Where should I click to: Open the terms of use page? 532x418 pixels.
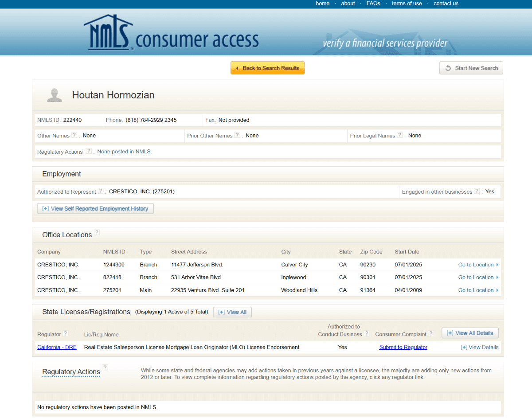pyautogui.click(x=407, y=4)
